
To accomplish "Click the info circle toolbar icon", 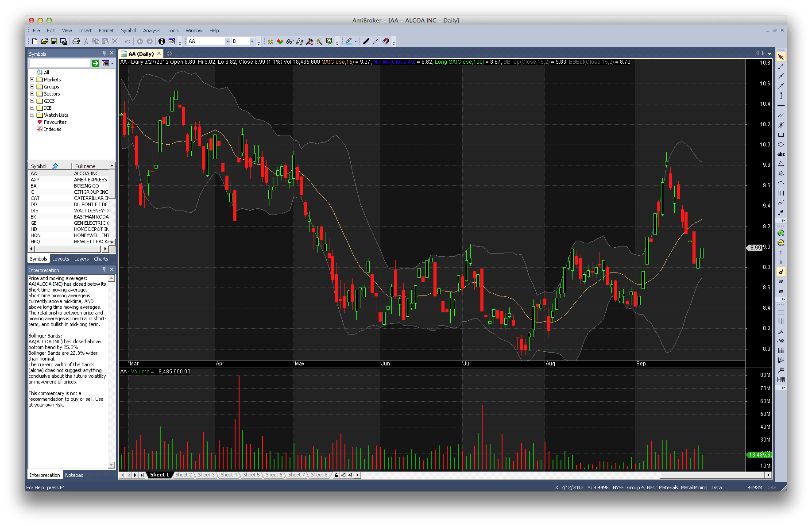I will coord(162,41).
